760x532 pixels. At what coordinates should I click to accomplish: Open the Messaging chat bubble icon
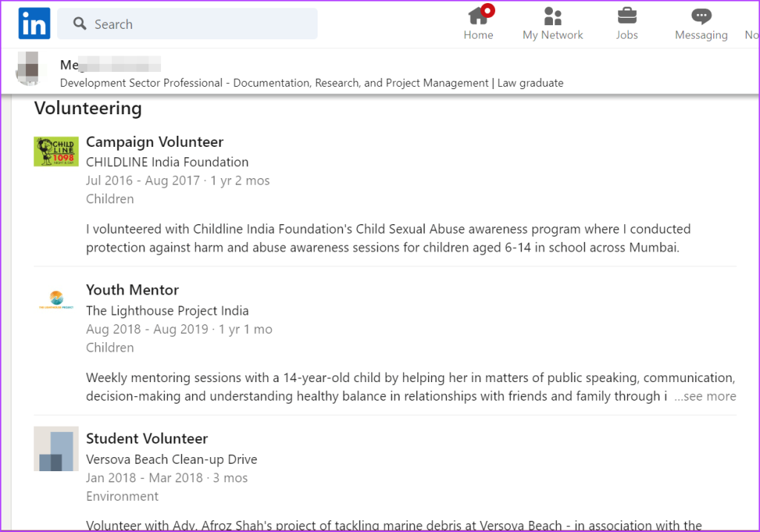tap(701, 16)
